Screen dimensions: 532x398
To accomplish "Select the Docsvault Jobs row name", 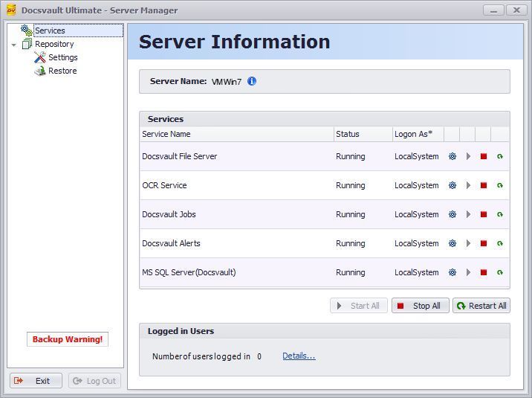I will 169,214.
